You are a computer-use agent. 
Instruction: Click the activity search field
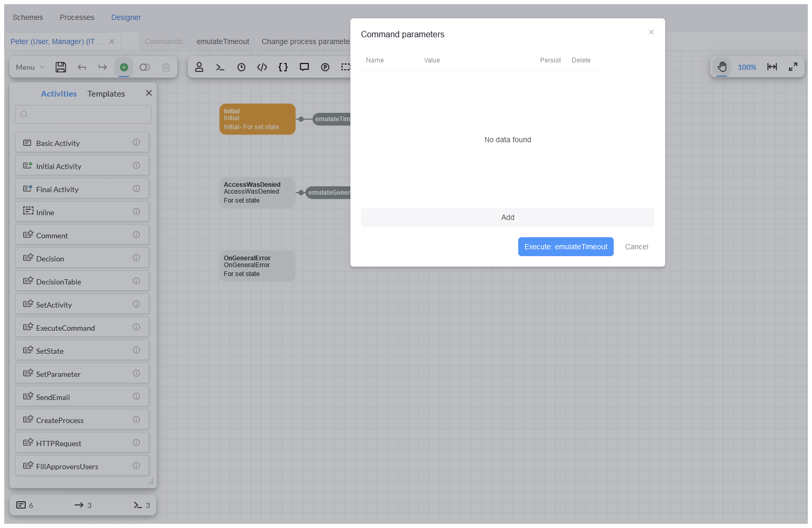[83, 114]
